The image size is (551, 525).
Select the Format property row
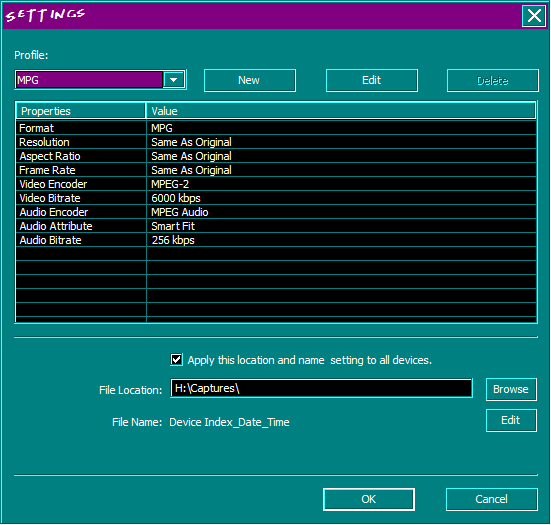[x=276, y=128]
